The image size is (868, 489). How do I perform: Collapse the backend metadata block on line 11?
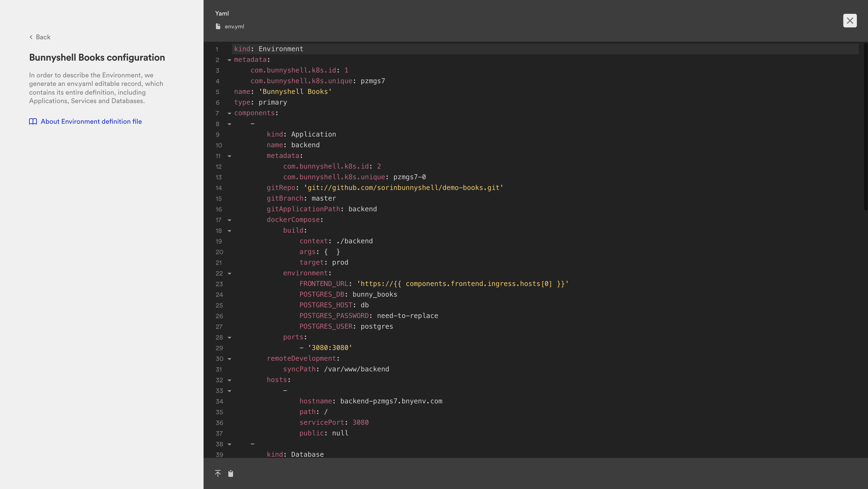pyautogui.click(x=229, y=156)
